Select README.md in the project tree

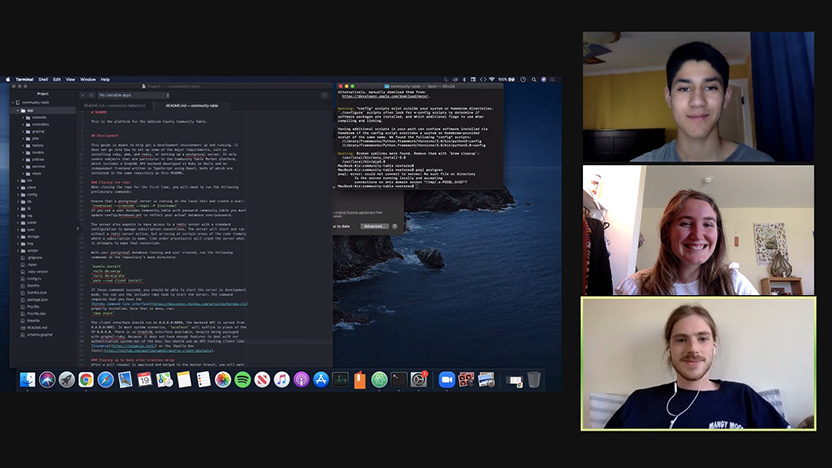pyautogui.click(x=37, y=326)
